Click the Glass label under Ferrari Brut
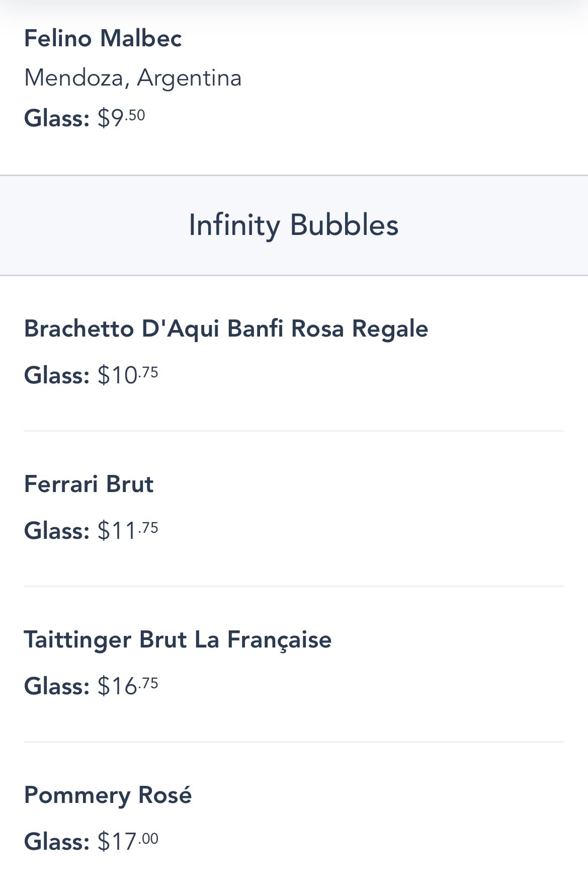 pyautogui.click(x=56, y=531)
